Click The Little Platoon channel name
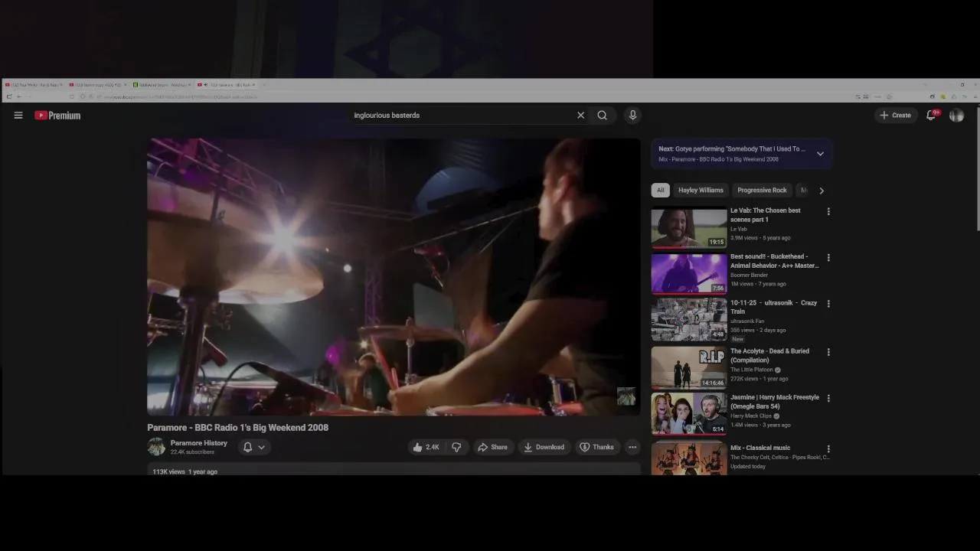980x551 pixels. tap(751, 370)
